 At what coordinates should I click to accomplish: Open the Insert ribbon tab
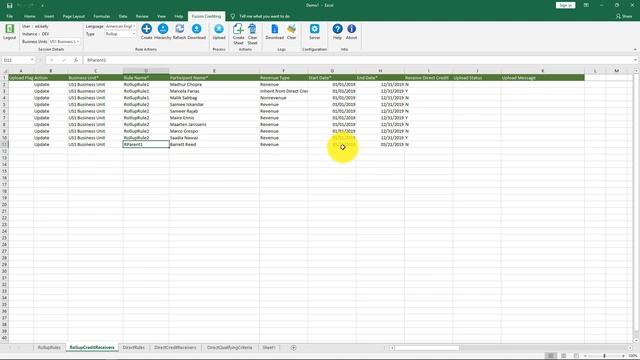pyautogui.click(x=49, y=16)
